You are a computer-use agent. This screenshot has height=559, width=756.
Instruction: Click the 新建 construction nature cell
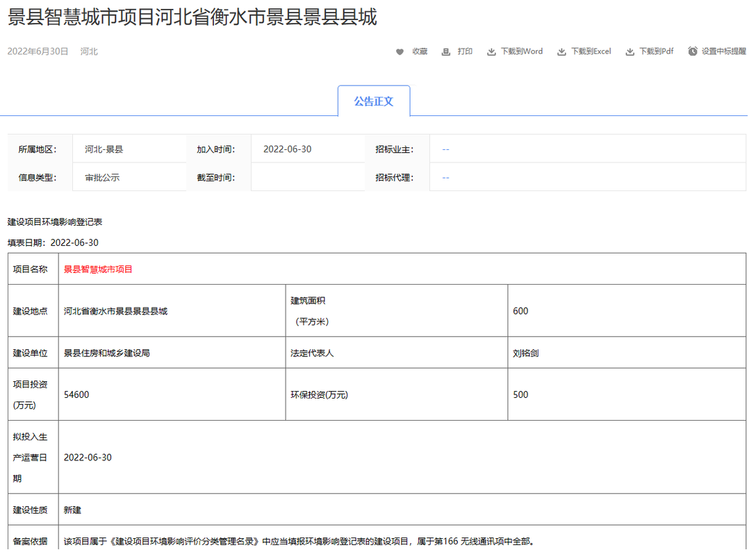402,510
